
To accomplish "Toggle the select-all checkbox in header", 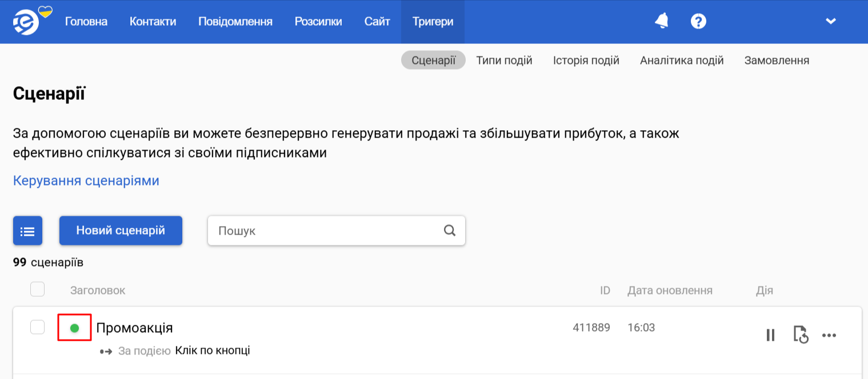I will pos(37,289).
